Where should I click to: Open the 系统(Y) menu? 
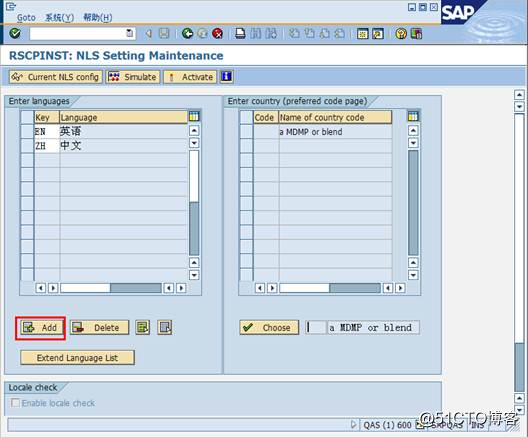pyautogui.click(x=60, y=18)
